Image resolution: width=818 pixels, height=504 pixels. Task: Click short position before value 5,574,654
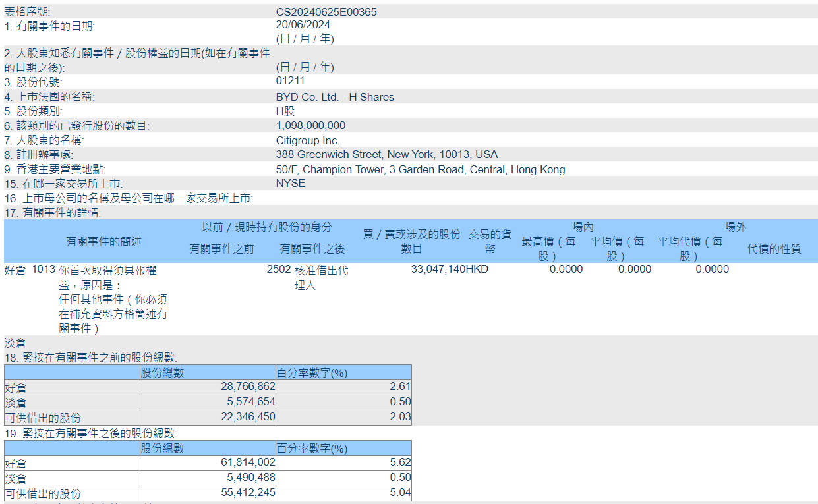(251, 402)
